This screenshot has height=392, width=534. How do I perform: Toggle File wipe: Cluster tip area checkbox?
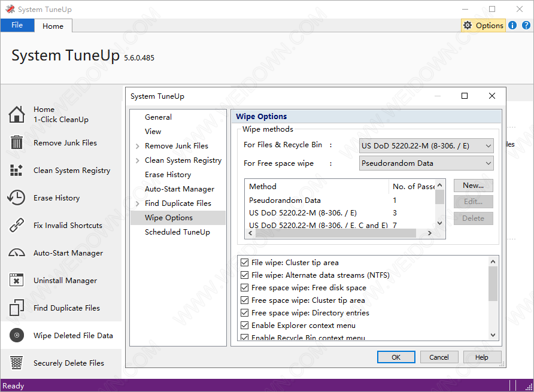(244, 262)
